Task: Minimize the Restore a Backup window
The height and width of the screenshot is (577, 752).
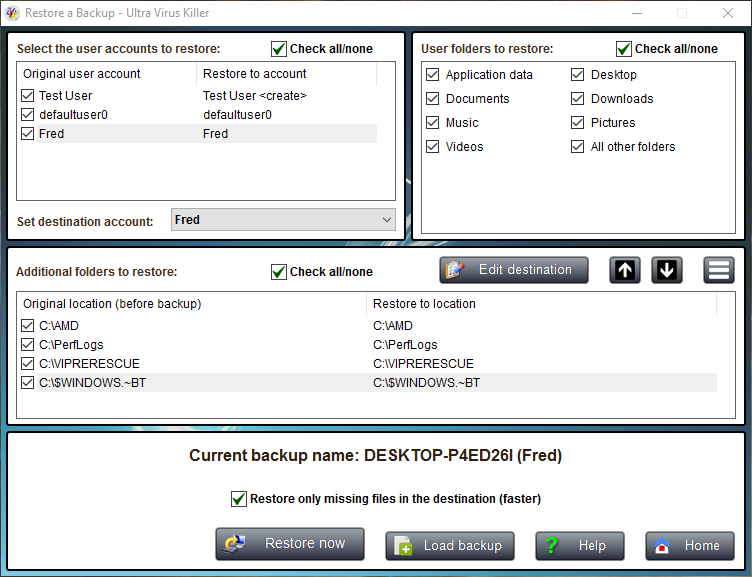Action: click(637, 13)
